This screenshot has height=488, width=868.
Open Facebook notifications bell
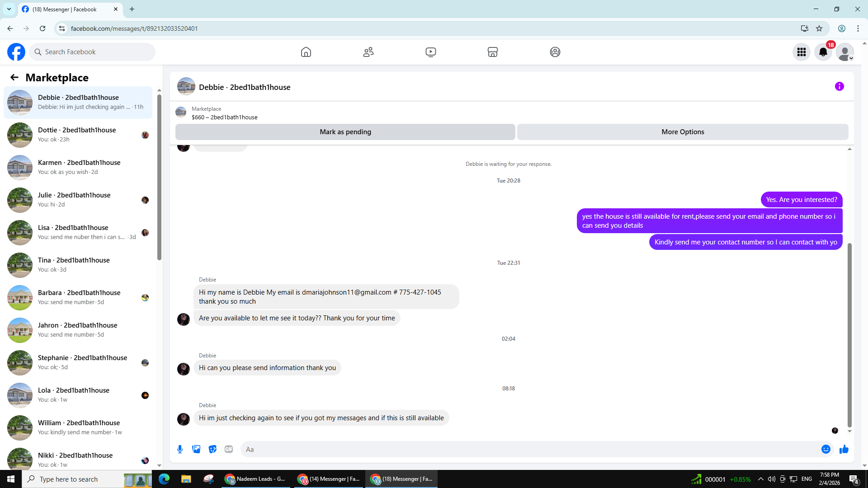tap(823, 52)
